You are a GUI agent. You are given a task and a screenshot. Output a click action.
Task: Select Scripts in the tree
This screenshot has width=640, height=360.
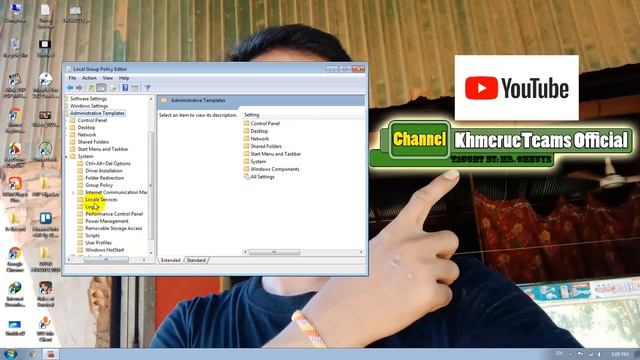click(x=92, y=236)
